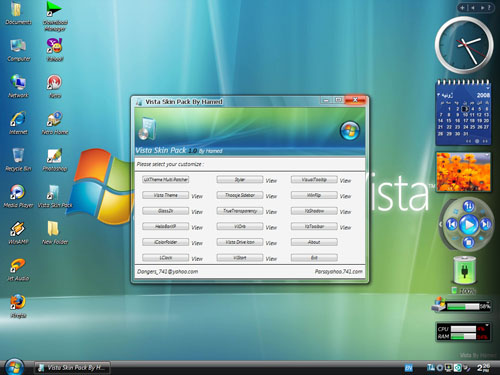Click the View link beside Styler
The image size is (500, 375).
tap(271, 181)
